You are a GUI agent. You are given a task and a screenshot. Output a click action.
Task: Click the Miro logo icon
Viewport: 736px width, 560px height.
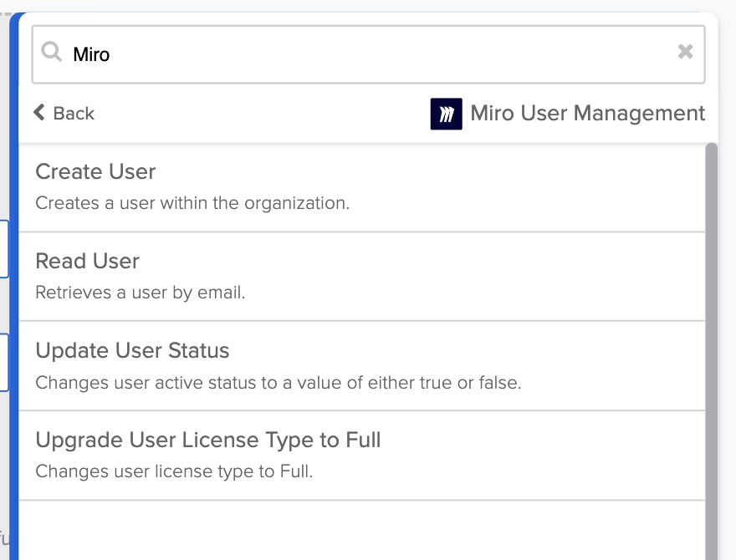coord(446,114)
